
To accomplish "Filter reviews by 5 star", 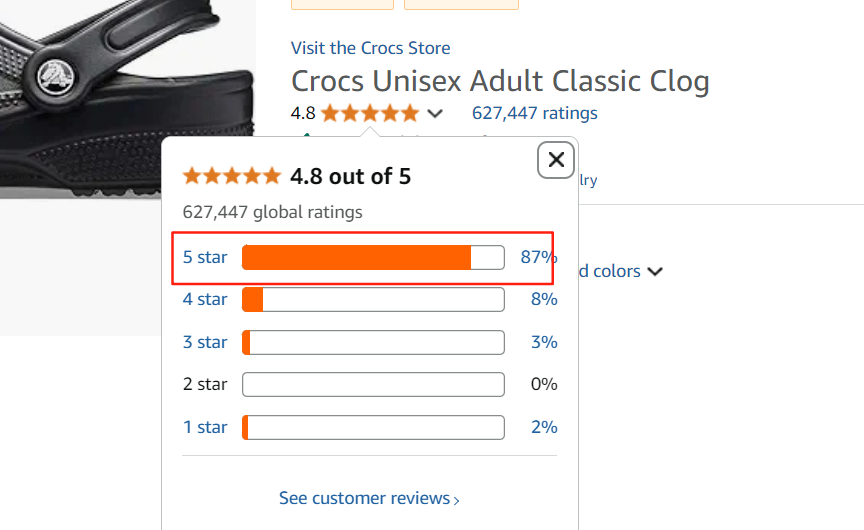I will tap(205, 257).
